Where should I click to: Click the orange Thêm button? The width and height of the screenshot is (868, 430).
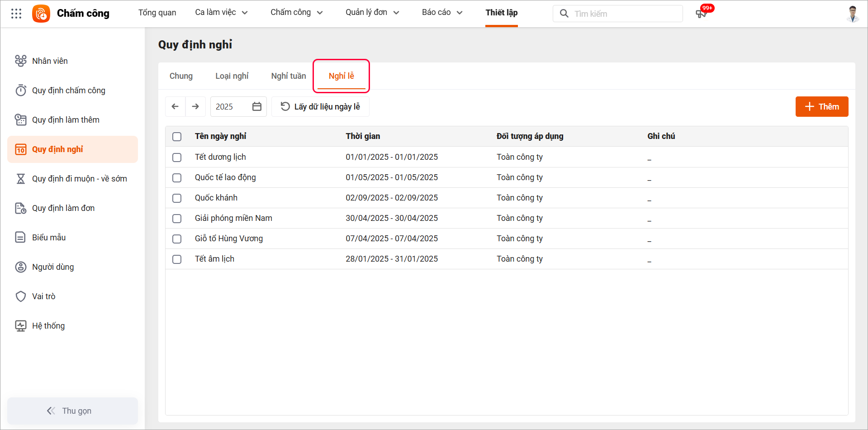821,107
